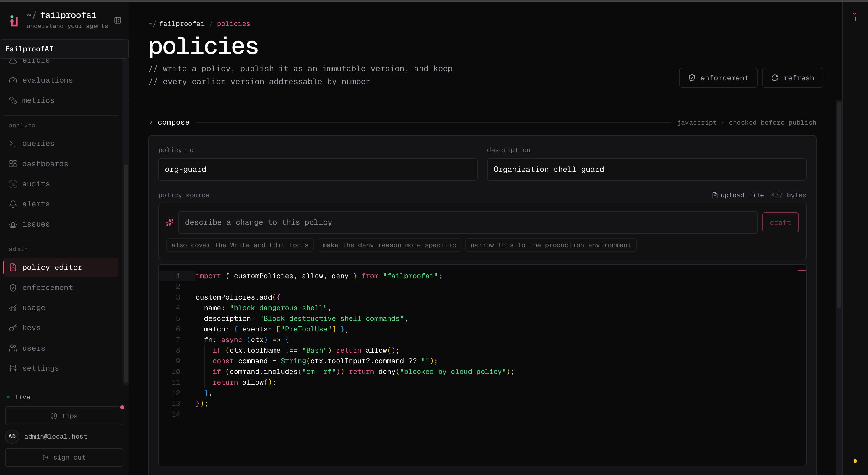Click the dashboards grid icon
The width and height of the screenshot is (868, 475).
pos(13,164)
